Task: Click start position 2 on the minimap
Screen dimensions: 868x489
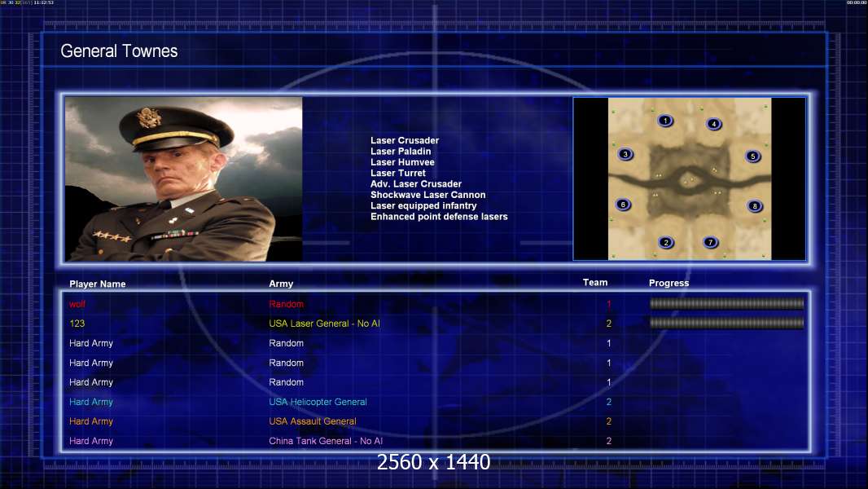Action: pos(666,242)
